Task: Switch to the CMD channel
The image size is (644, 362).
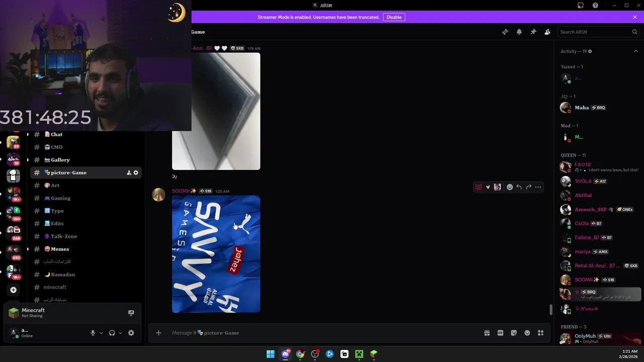Action: click(x=86, y=147)
